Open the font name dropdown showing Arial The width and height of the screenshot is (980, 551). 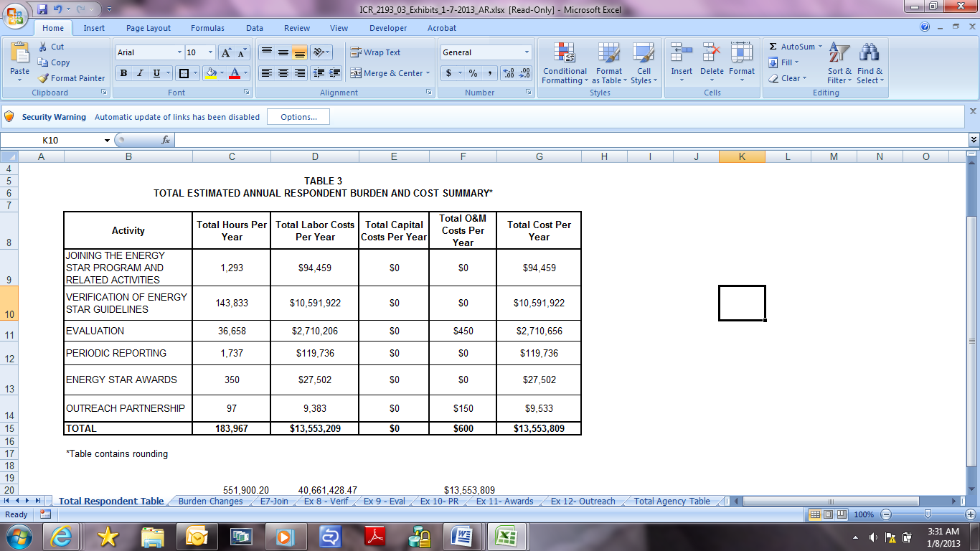tap(179, 52)
